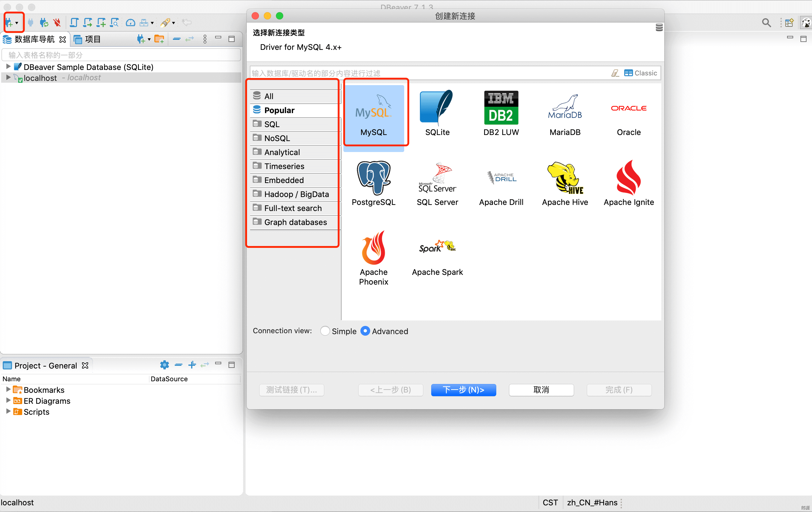Viewport: 812px width, 512px height.
Task: Expand localhost tree item in navigator
Action: point(8,77)
